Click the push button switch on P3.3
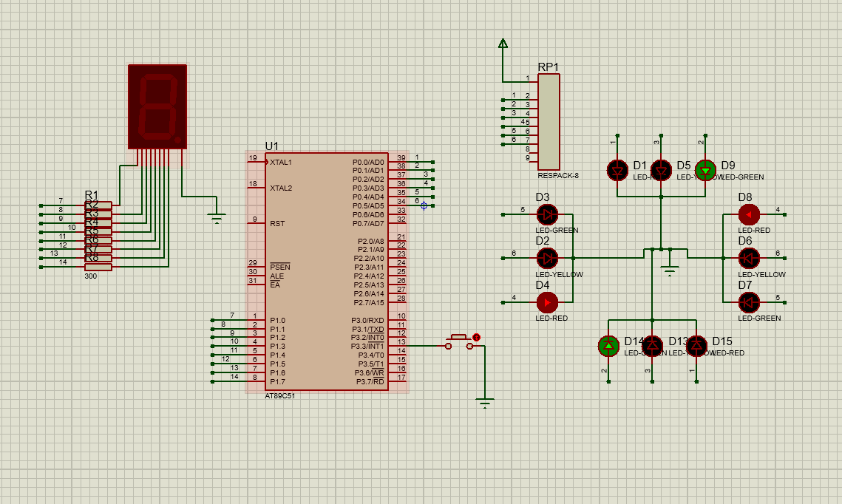Image resolution: width=842 pixels, height=504 pixels. (459, 342)
